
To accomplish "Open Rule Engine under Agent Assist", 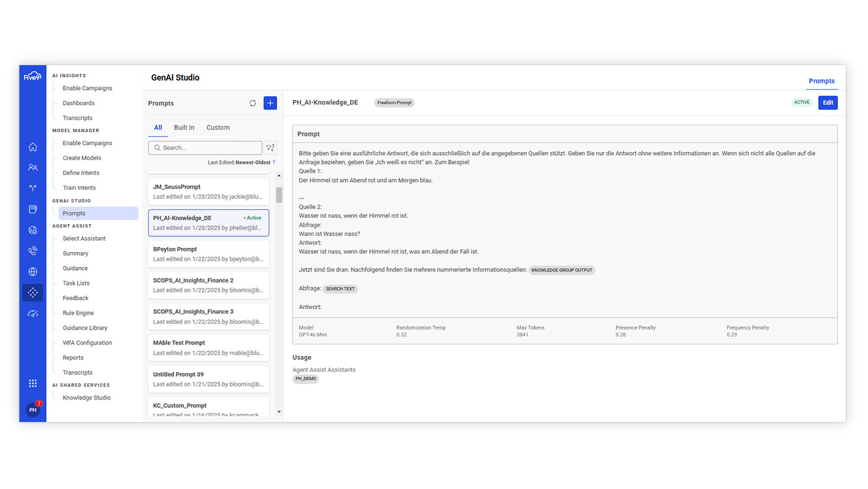I will [78, 313].
